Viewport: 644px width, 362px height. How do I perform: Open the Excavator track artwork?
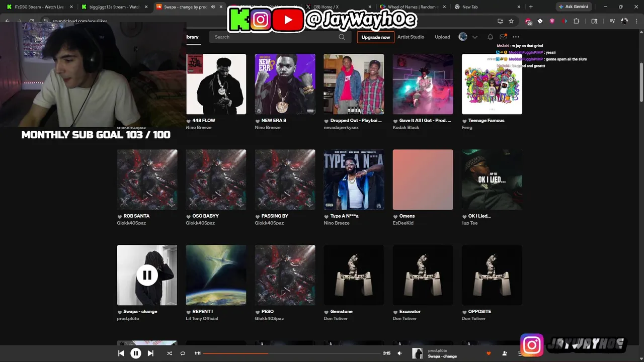423,275
